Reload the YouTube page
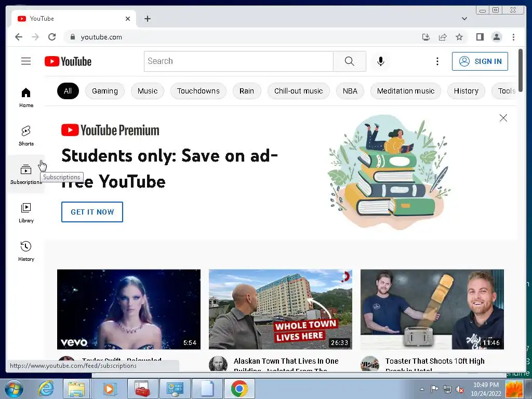Image resolution: width=532 pixels, height=399 pixels. click(52, 37)
